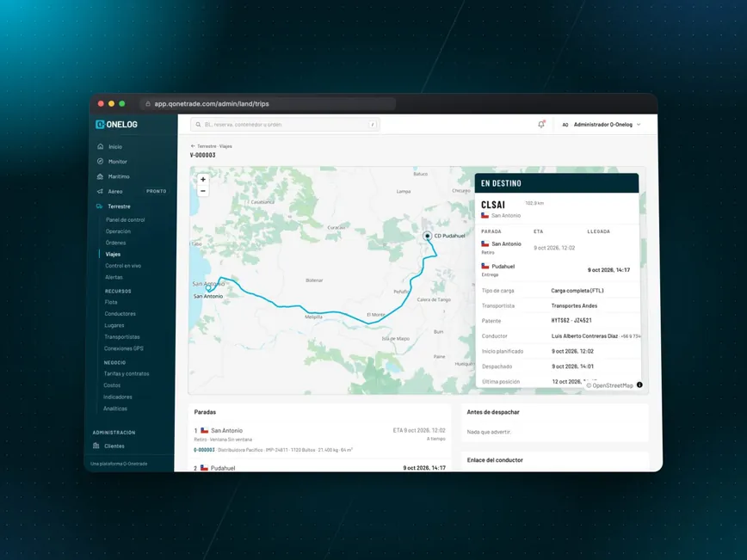Image resolution: width=747 pixels, height=560 pixels.
Task: Click the search magnifier icon
Action: coord(198,125)
